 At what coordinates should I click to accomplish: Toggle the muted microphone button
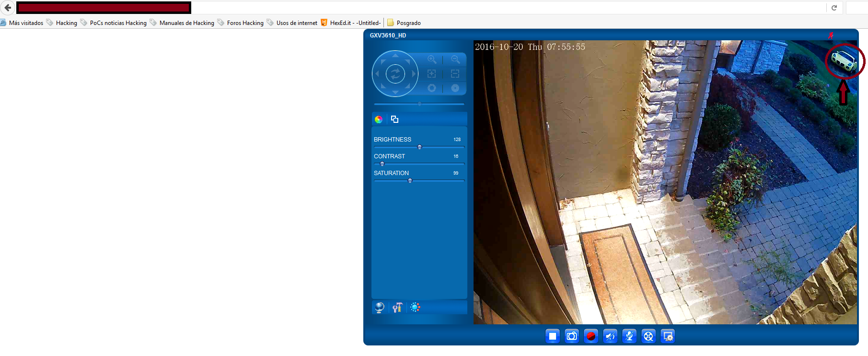(629, 336)
